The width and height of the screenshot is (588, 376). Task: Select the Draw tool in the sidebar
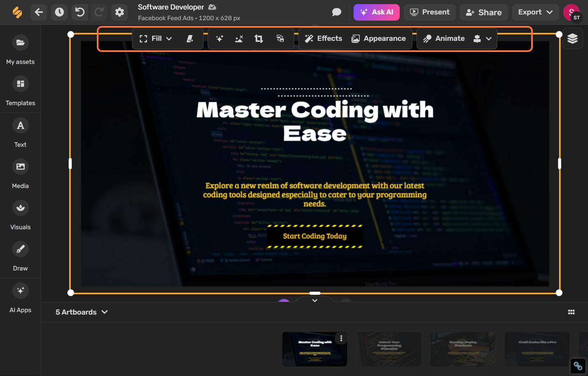coord(20,256)
